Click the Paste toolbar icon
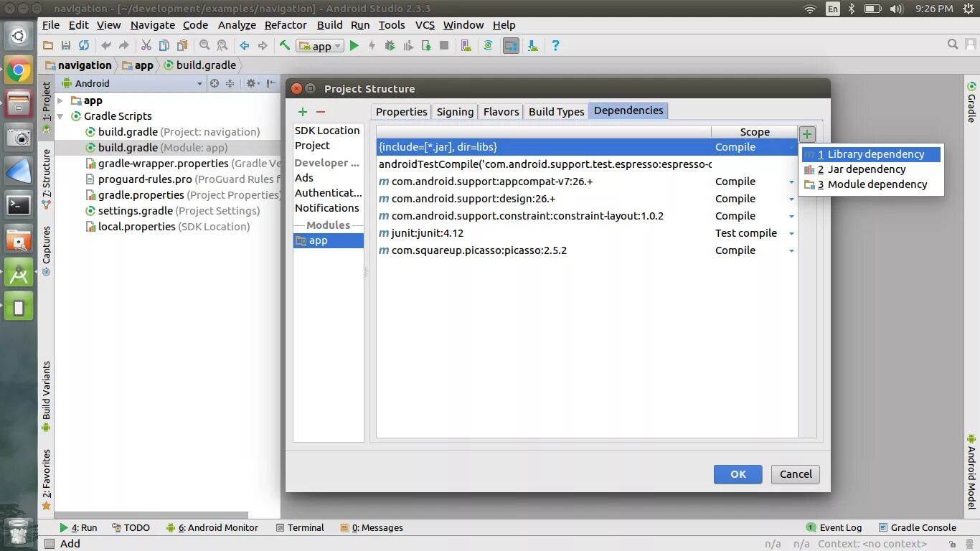Screen dimensions: 980x551 click(x=182, y=45)
